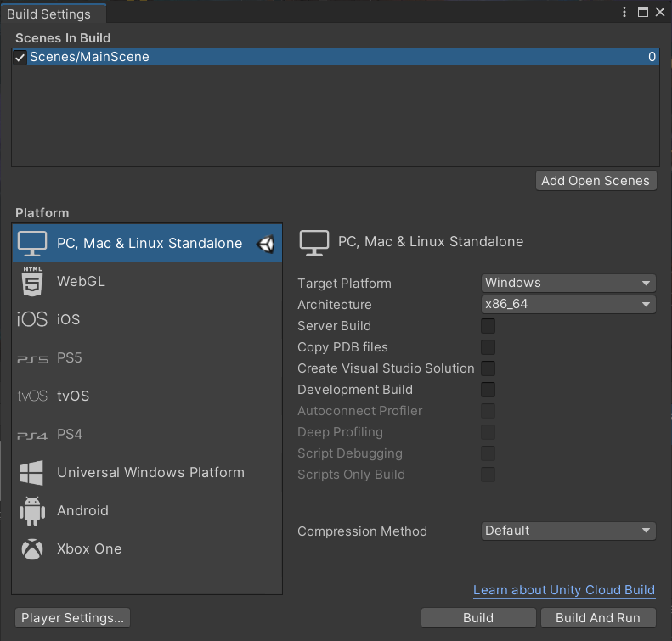
Task: Click the monitor icon in the right settings header
Action: [x=314, y=242]
